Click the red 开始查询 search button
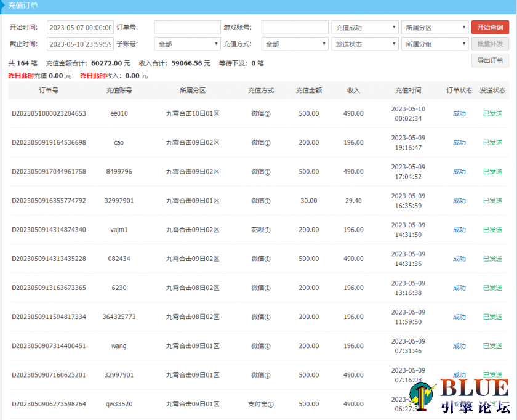 click(x=490, y=28)
